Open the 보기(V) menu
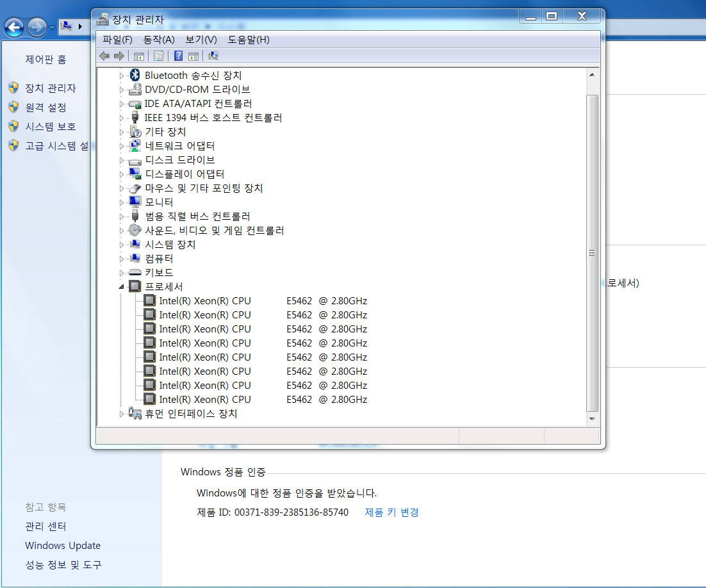Image resolution: width=706 pixels, height=588 pixels. [201, 40]
